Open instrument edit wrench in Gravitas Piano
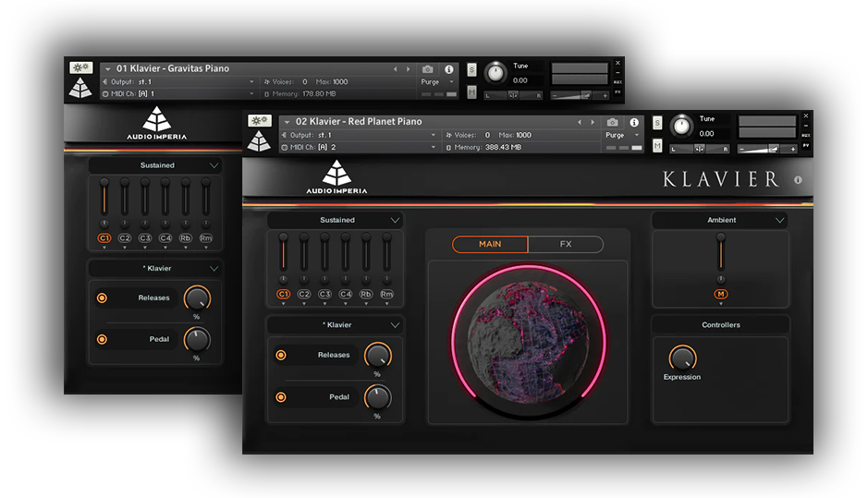The image size is (868, 498). coord(80,67)
